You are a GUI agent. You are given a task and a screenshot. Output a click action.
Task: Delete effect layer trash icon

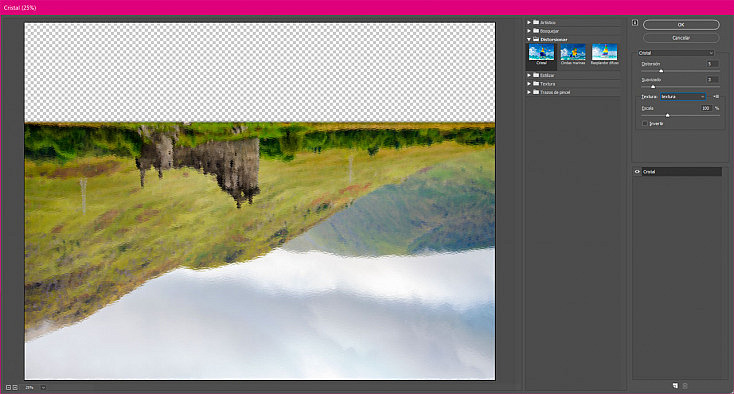coord(685,386)
